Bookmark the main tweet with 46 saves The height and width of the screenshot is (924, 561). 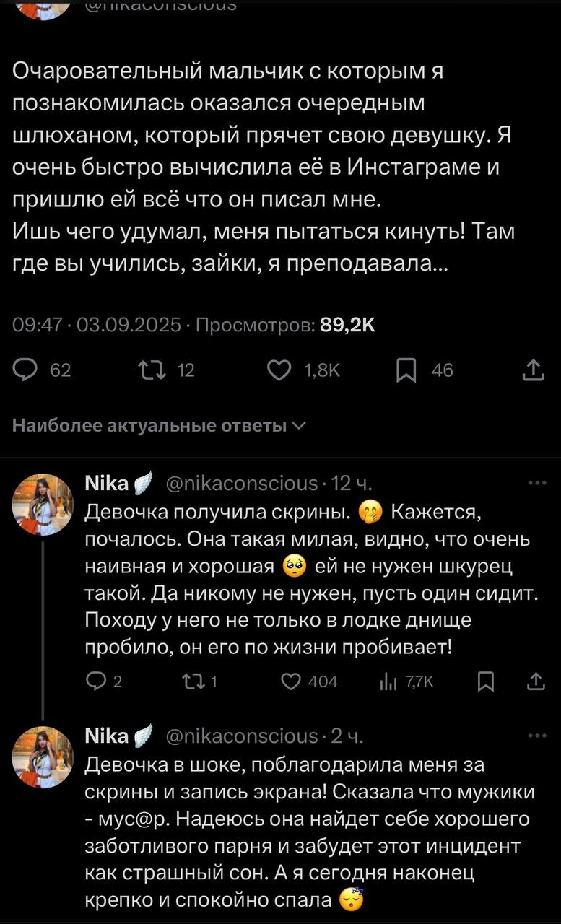click(406, 370)
